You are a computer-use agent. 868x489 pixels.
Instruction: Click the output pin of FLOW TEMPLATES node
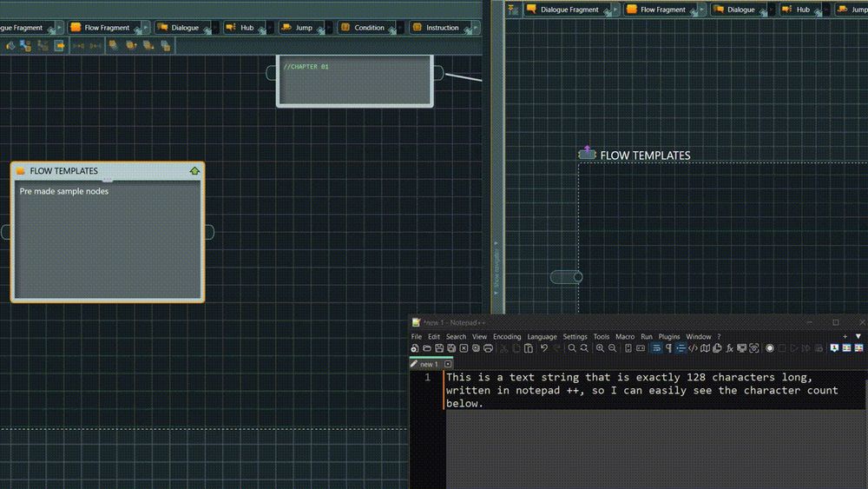[210, 232]
